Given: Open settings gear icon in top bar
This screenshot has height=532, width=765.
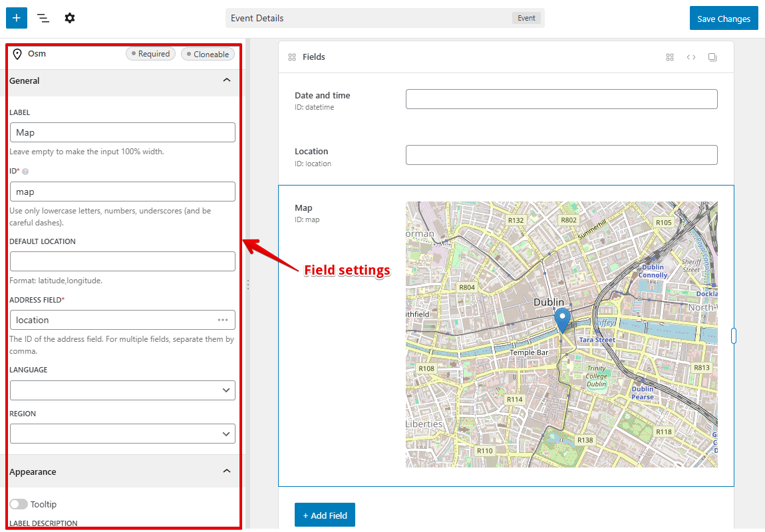Looking at the screenshot, I should pyautogui.click(x=70, y=18).
